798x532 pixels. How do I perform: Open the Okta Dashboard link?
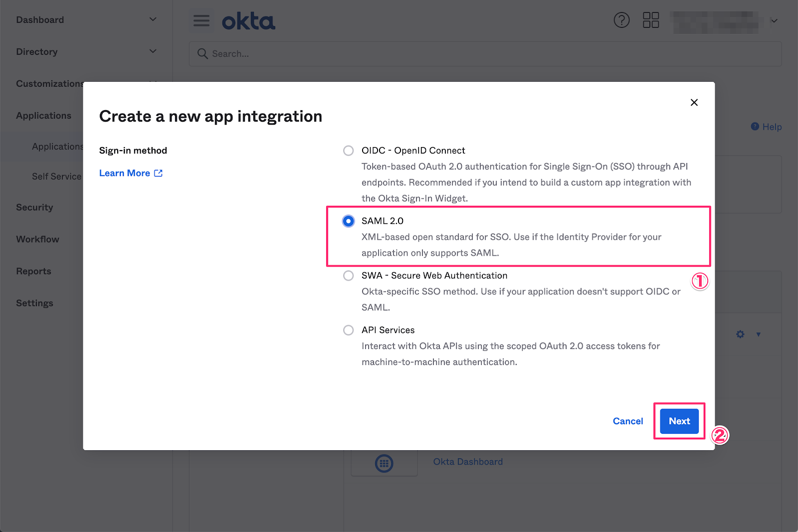pyautogui.click(x=468, y=462)
